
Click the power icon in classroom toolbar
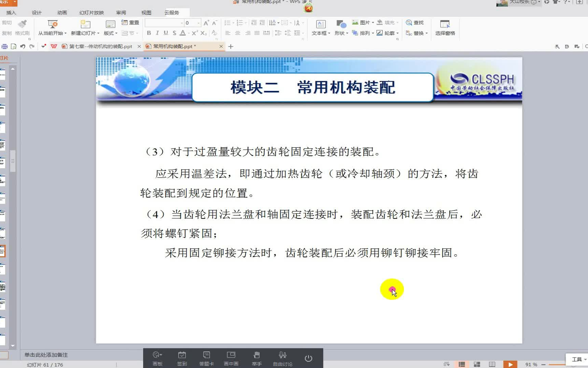point(308,358)
